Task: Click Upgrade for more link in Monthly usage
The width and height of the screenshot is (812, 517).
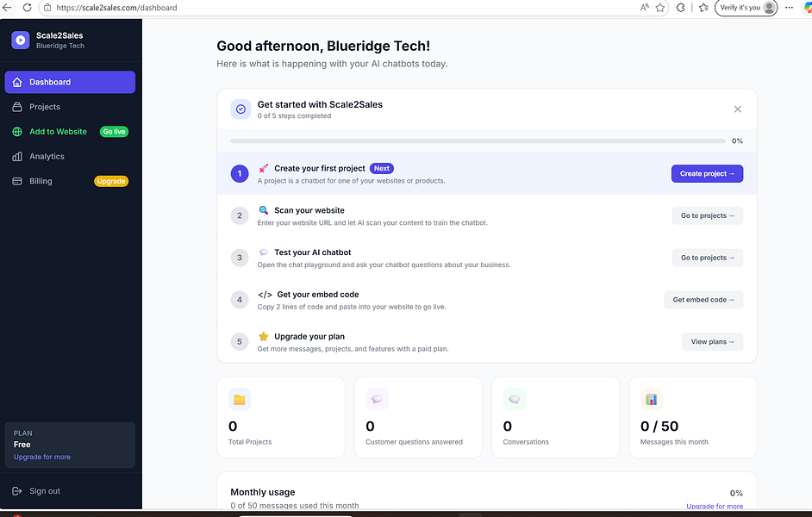Action: tap(714, 506)
